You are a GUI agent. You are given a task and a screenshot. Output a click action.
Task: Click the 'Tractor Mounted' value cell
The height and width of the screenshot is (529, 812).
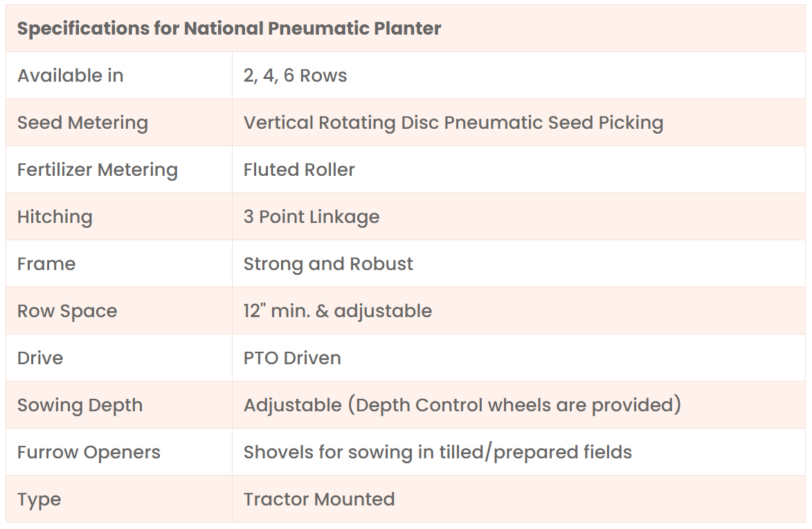[319, 499]
